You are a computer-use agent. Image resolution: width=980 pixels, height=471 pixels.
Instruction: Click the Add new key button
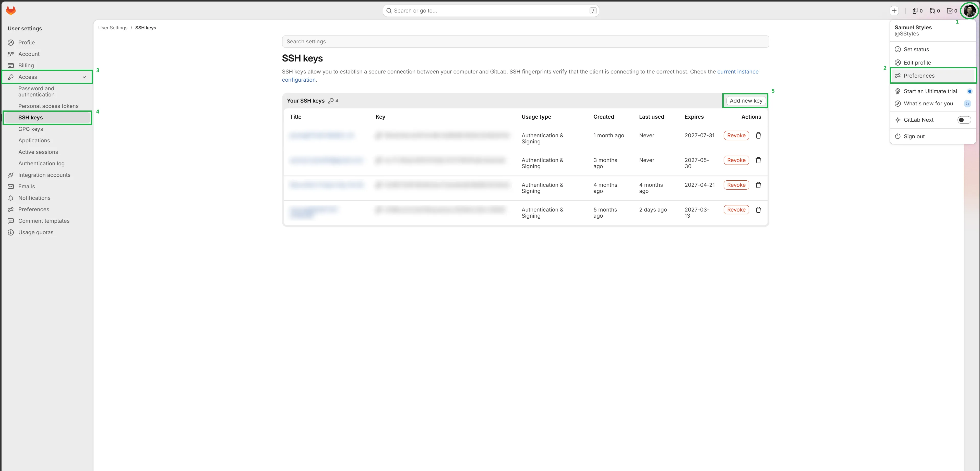(x=746, y=100)
